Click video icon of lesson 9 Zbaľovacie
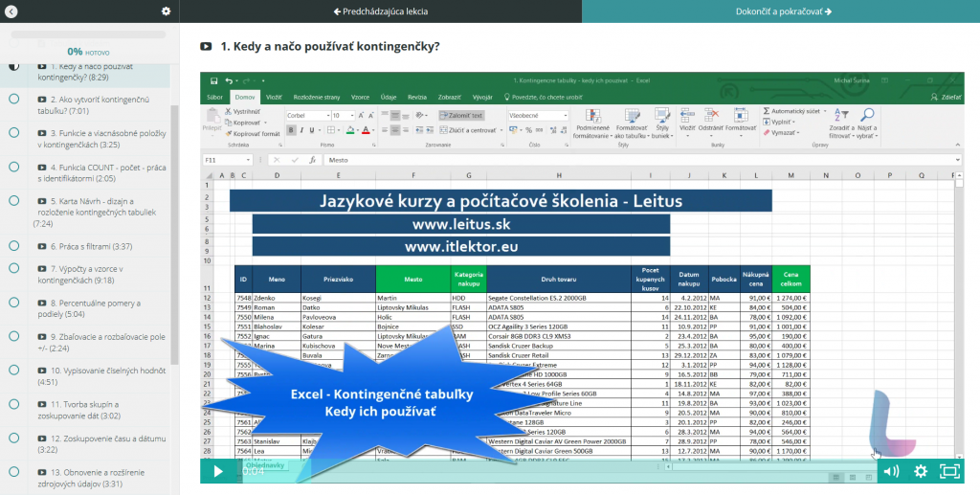 pos(42,337)
